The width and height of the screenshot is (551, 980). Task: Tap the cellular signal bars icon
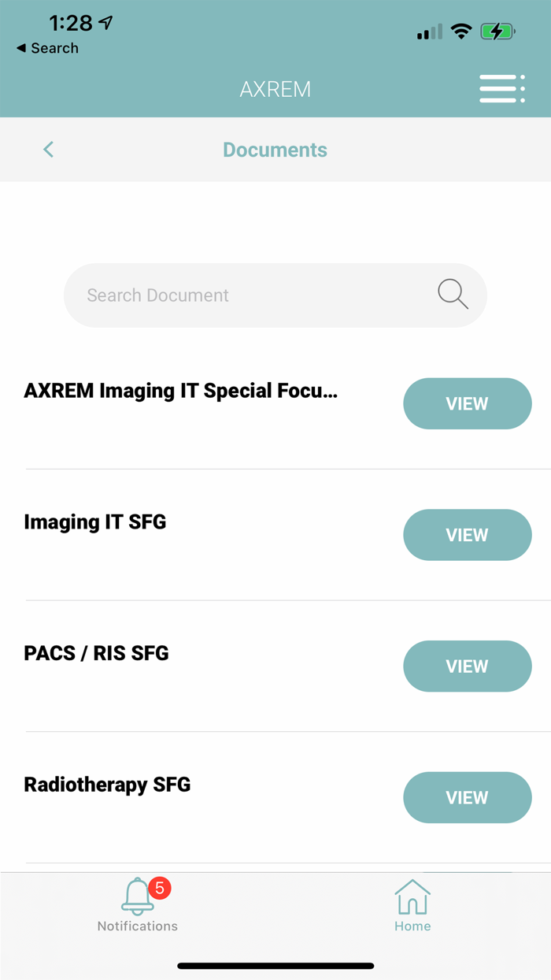429,32
